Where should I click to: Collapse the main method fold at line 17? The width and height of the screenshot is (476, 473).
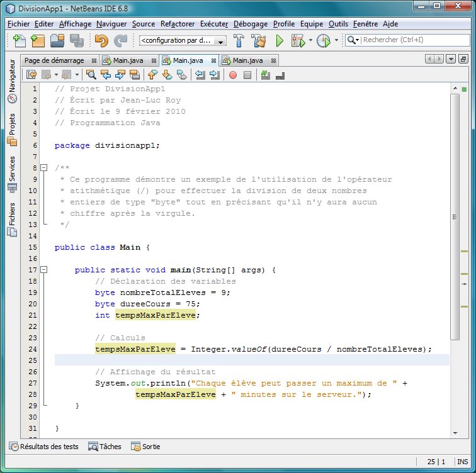tap(44, 270)
